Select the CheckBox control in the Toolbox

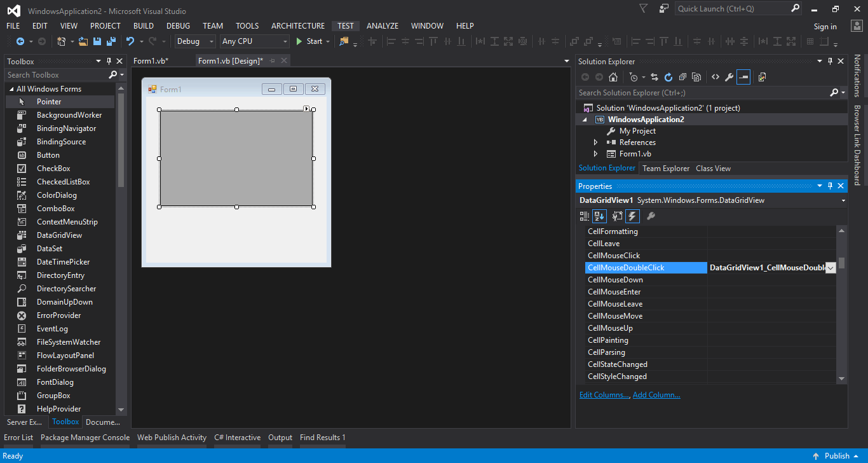point(61,169)
